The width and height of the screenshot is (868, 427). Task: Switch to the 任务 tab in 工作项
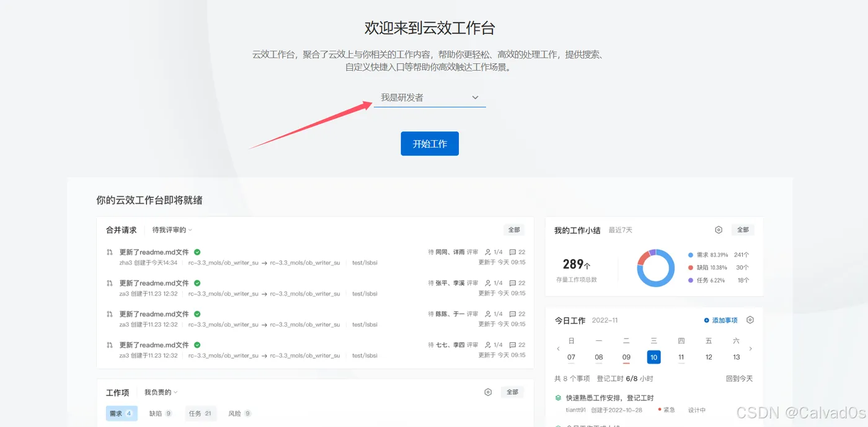click(x=201, y=413)
